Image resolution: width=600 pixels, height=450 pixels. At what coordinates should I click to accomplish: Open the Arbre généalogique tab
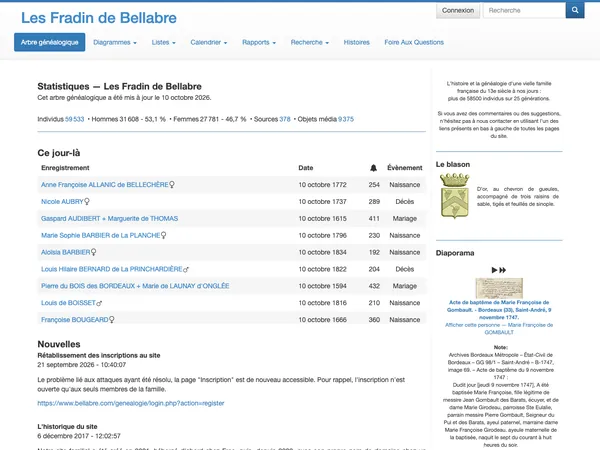(x=50, y=42)
